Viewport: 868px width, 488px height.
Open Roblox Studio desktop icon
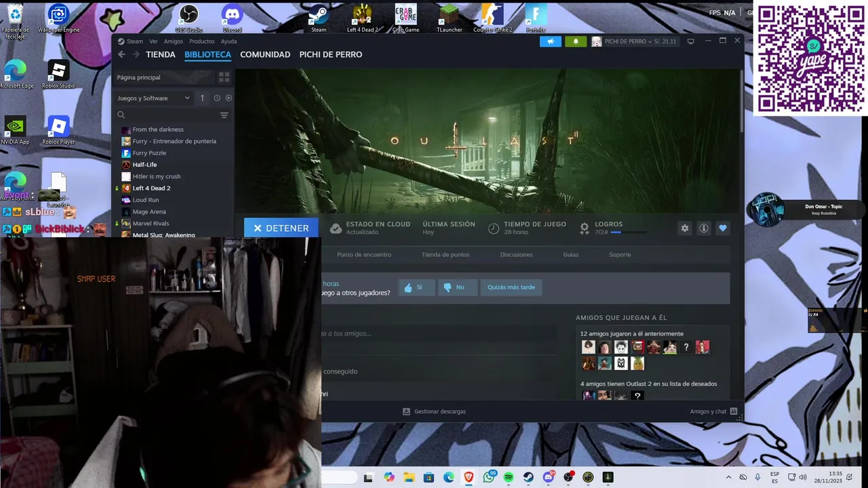(58, 74)
